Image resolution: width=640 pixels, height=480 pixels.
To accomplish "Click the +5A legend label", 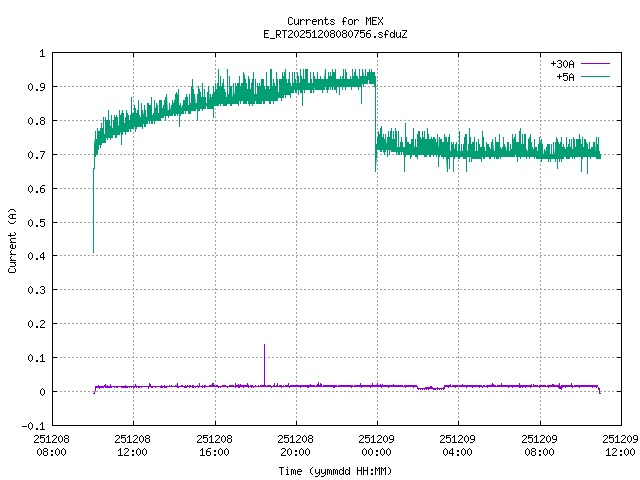I will click(x=565, y=75).
